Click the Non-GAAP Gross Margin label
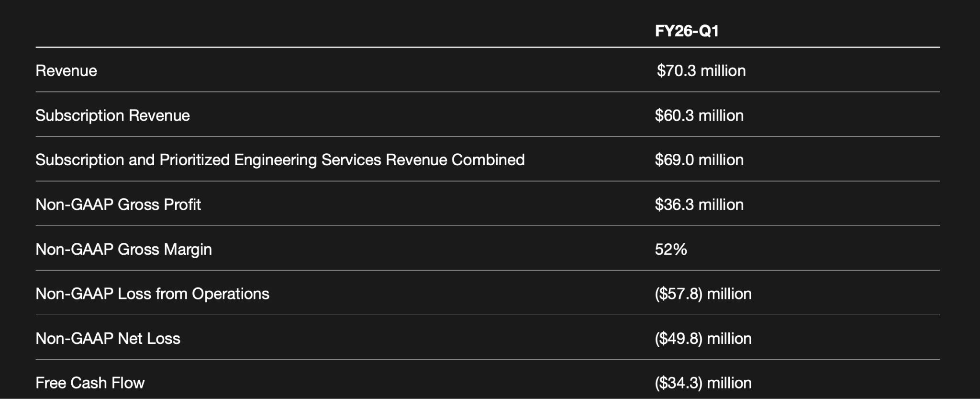Image resolution: width=980 pixels, height=399 pixels. tap(123, 250)
